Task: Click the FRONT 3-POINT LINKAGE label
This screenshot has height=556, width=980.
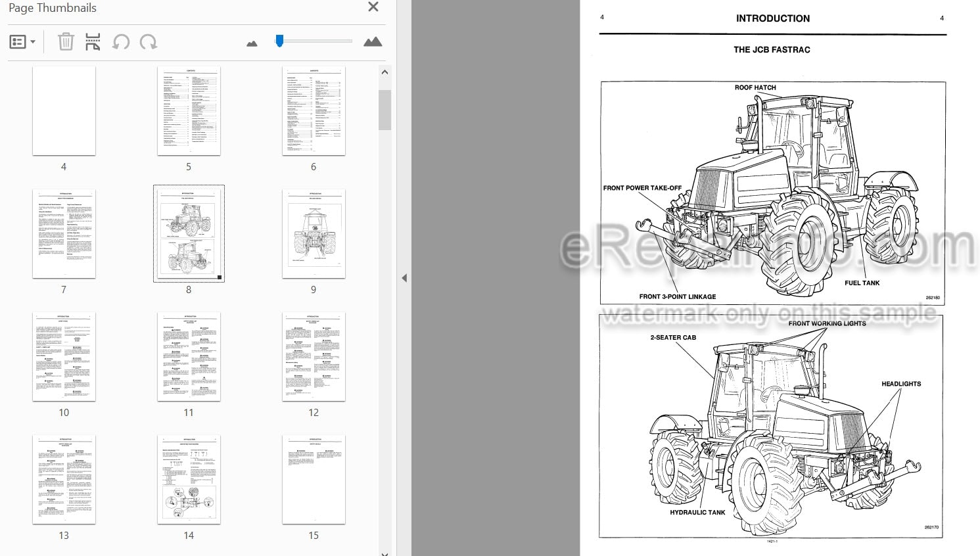Action: tap(678, 296)
